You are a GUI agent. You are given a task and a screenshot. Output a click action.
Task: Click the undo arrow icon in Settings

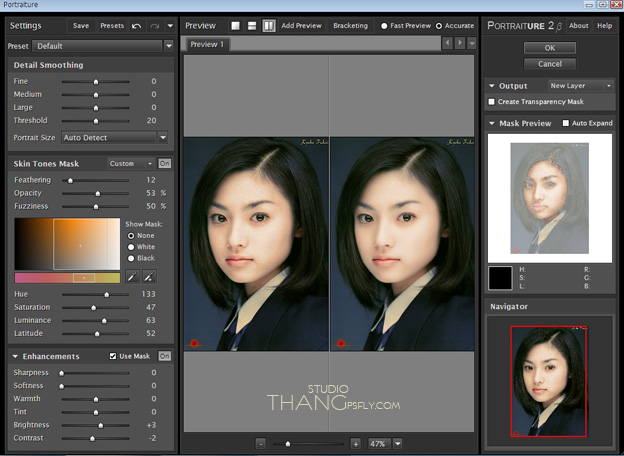pyautogui.click(x=136, y=26)
